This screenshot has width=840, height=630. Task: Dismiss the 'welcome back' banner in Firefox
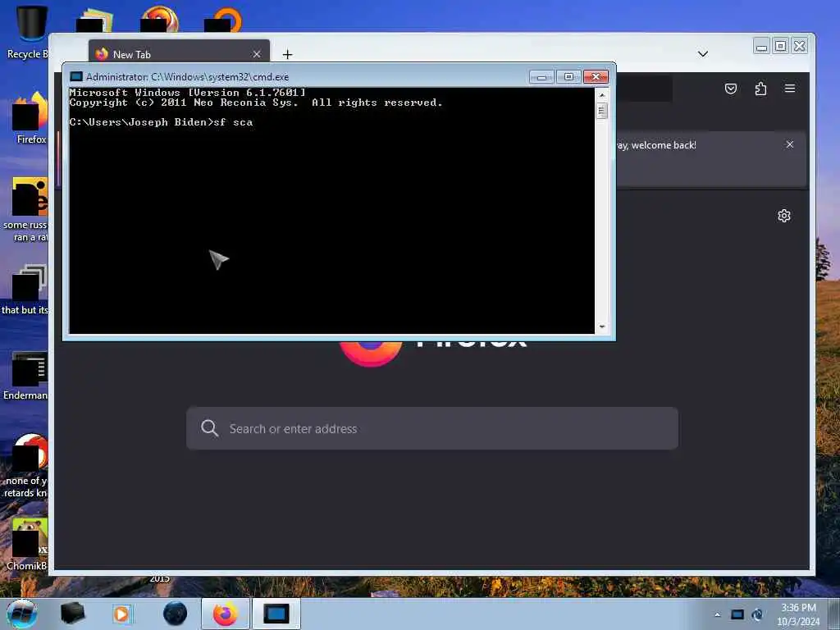790,144
